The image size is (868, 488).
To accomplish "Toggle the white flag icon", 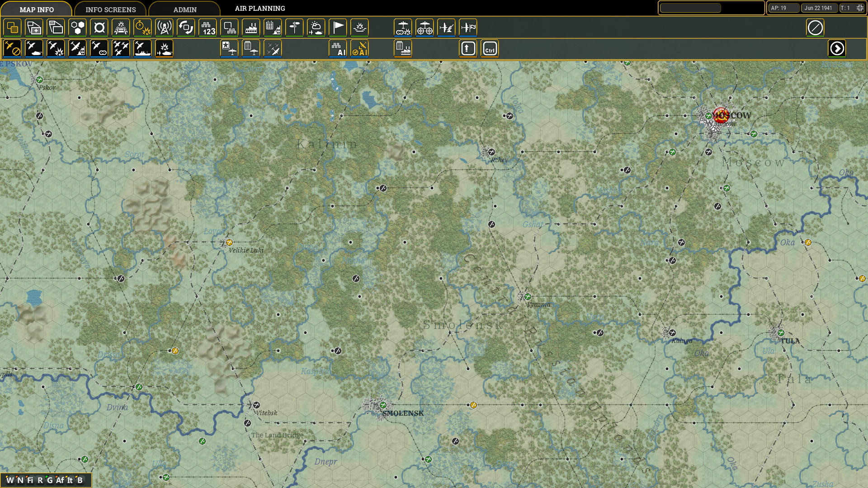I will [338, 28].
